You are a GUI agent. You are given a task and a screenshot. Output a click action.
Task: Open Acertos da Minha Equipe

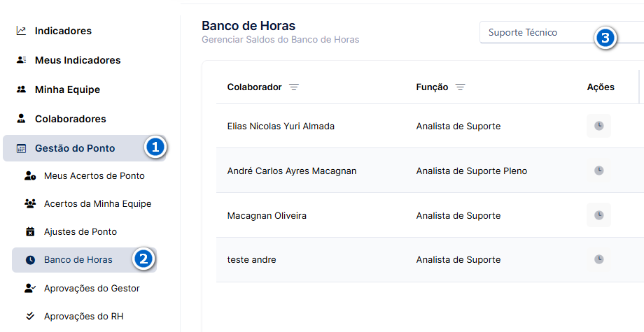98,203
